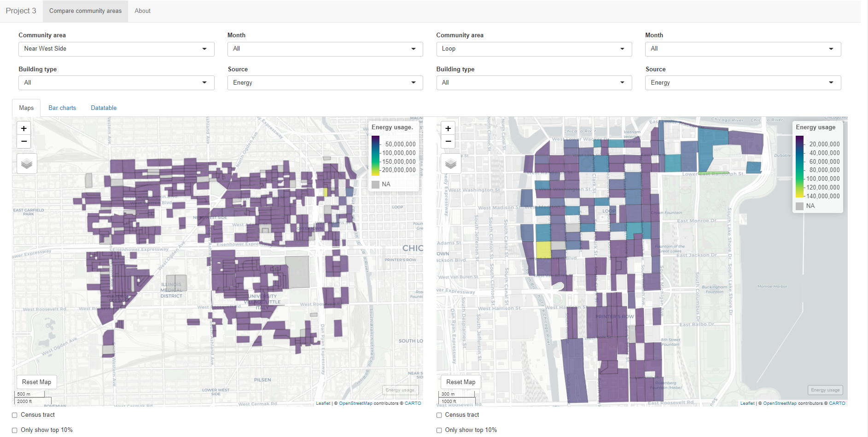Open the right-side Month dropdown
868x437 pixels.
pyautogui.click(x=743, y=49)
